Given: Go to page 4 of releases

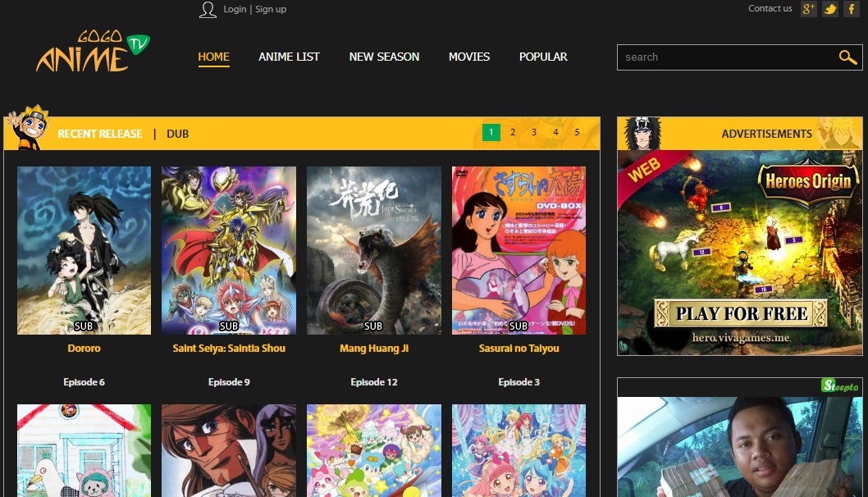Looking at the screenshot, I should pyautogui.click(x=555, y=132).
